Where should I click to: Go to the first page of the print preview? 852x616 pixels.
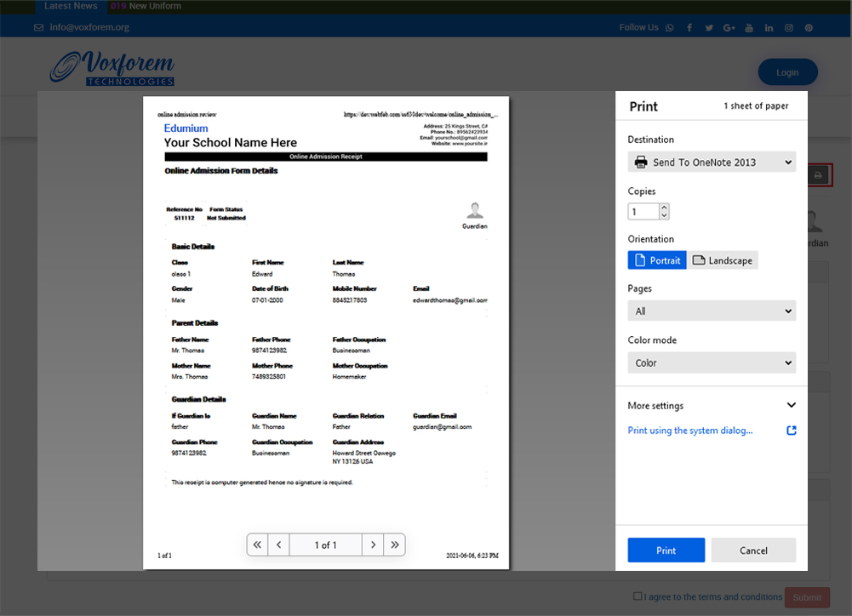pos(257,545)
